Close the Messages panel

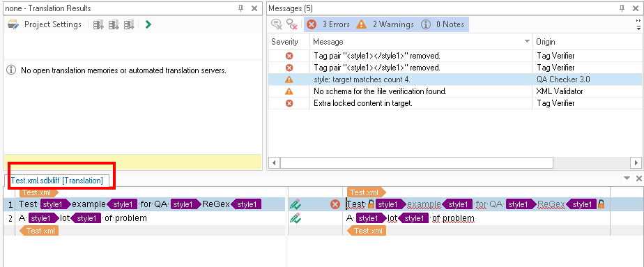click(636, 8)
